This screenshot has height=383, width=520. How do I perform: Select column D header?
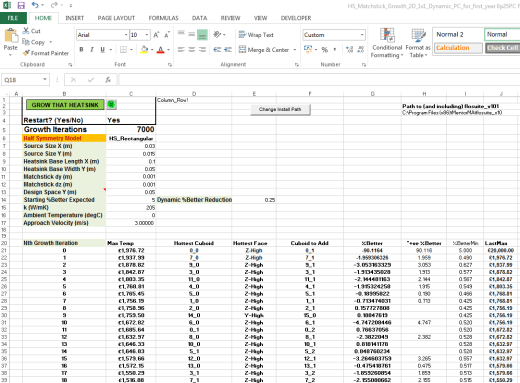pyautogui.click(x=194, y=94)
